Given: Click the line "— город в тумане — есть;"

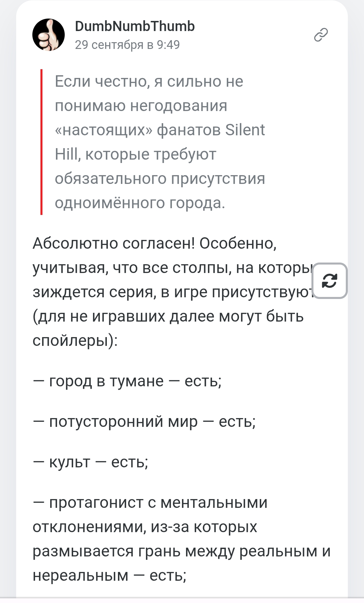Looking at the screenshot, I should (127, 381).
